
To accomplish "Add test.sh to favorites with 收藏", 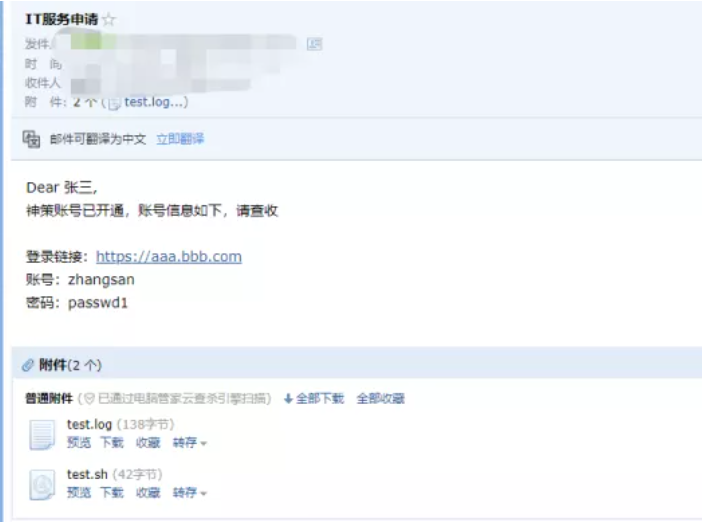I will pyautogui.click(x=148, y=492).
